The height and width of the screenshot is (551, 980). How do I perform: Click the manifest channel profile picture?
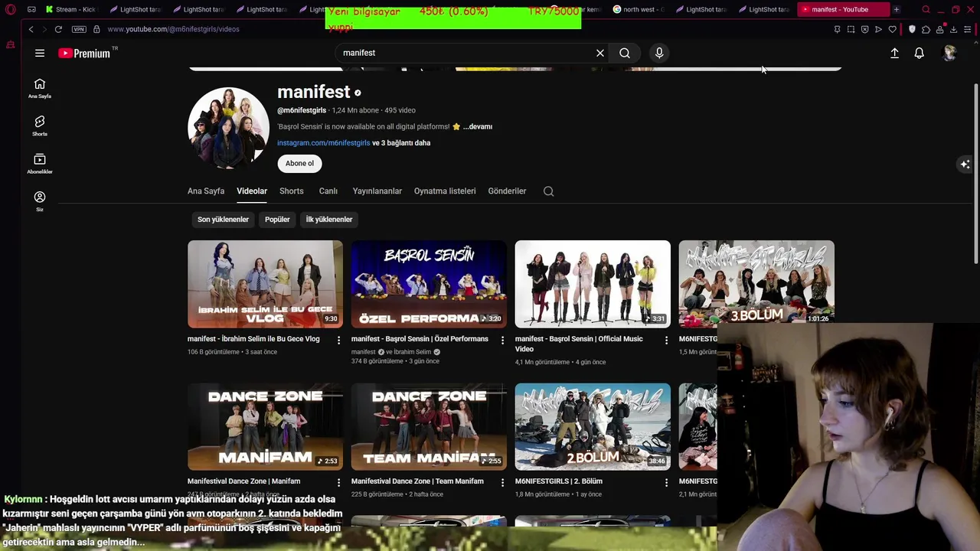[x=228, y=128]
